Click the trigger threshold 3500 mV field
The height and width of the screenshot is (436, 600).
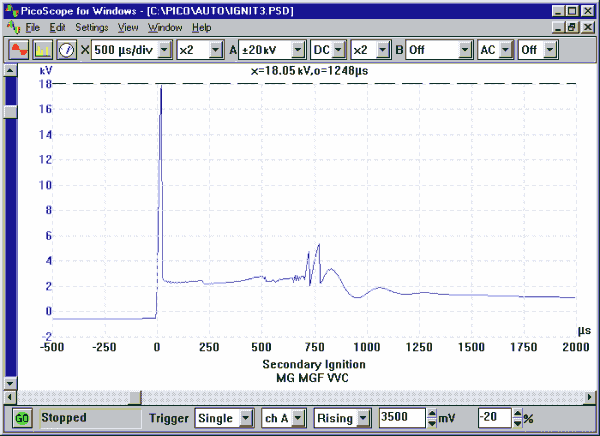(402, 417)
